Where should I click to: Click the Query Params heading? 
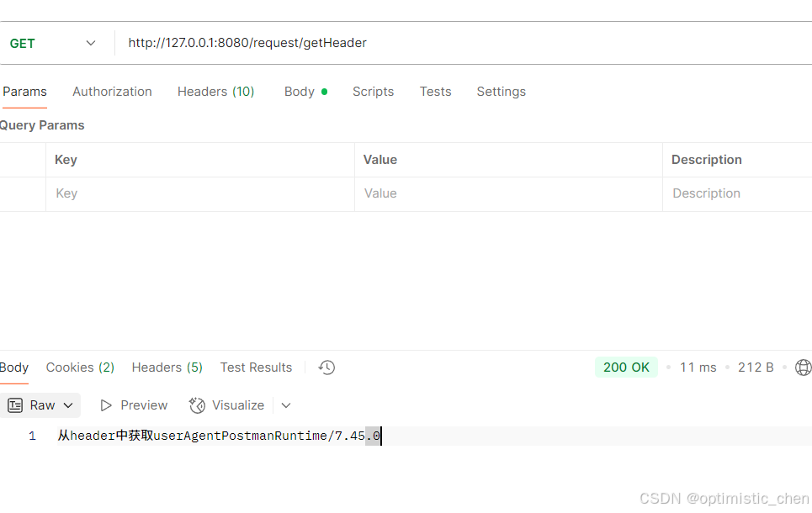[42, 125]
